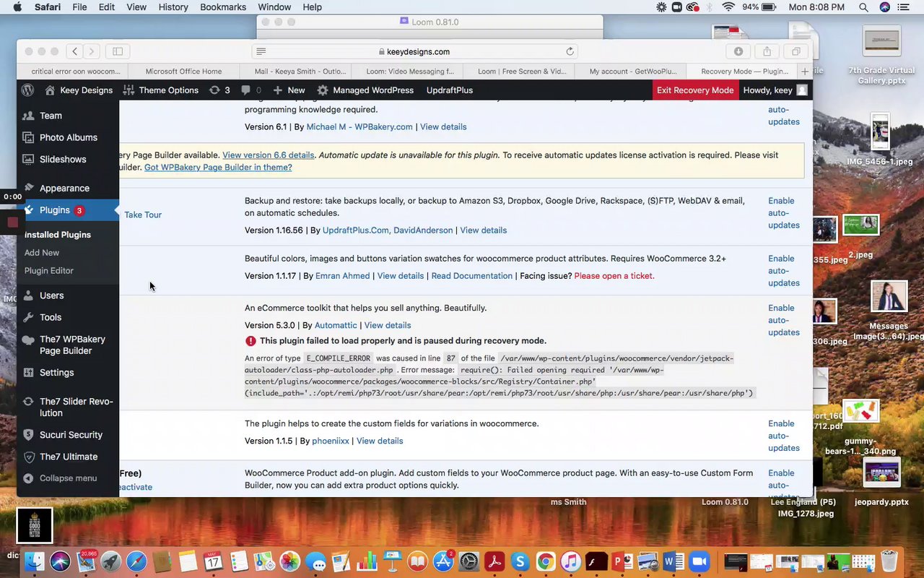Open the Automattic author link
Viewport: 924px width, 578px height.
click(x=336, y=325)
